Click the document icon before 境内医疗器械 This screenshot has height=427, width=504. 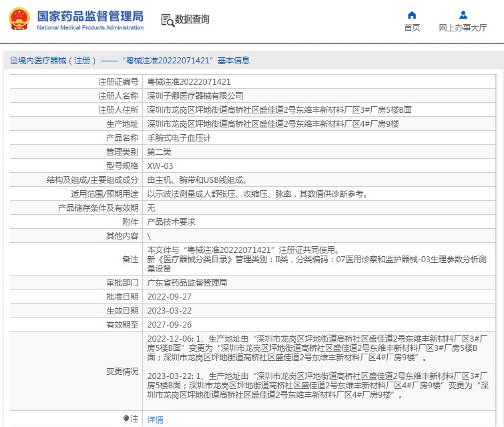(14, 61)
